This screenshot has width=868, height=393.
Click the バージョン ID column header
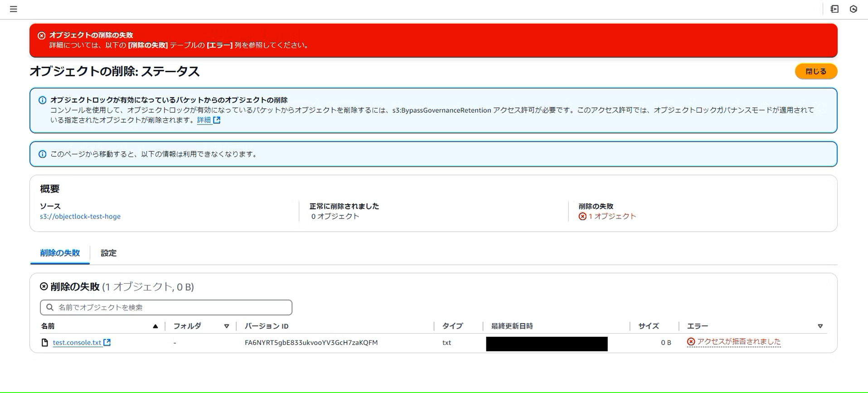click(267, 326)
